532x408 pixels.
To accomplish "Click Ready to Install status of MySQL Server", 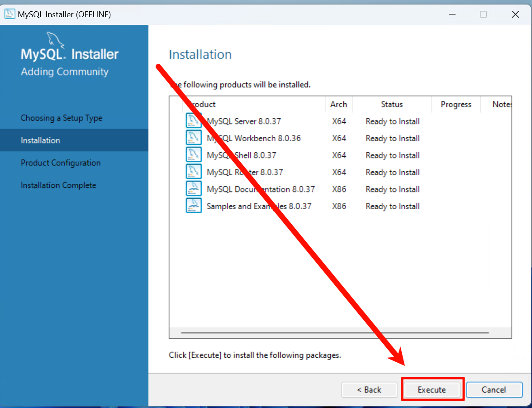I will (393, 121).
